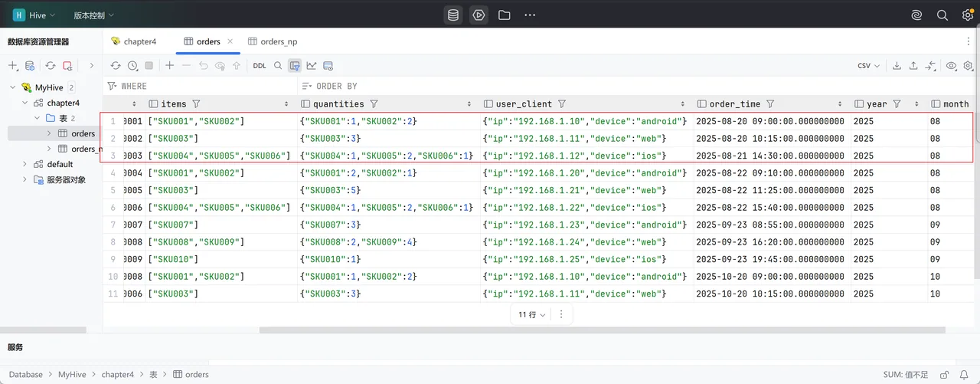
Task: Select orders_np table in tree
Action: coord(80,149)
